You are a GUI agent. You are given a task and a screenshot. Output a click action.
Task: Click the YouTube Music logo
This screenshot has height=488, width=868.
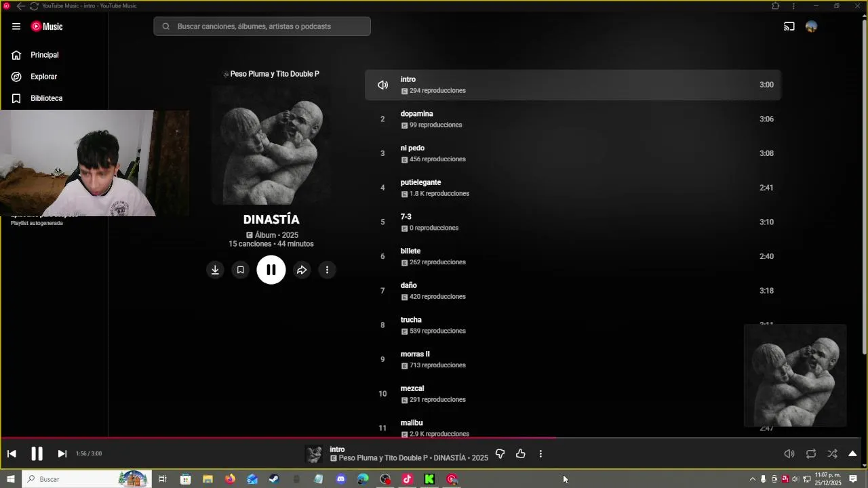pos(47,26)
